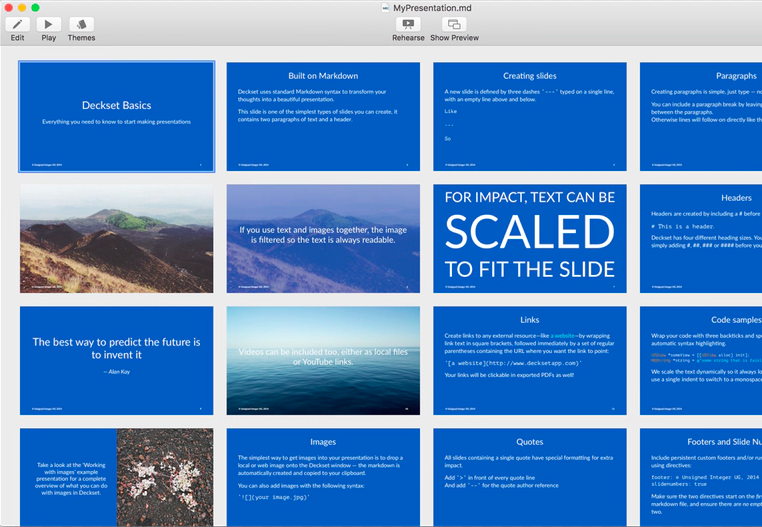Viewport: 762px width, 527px height.
Task: Start presentation with Play icon
Action: pyautogui.click(x=49, y=24)
